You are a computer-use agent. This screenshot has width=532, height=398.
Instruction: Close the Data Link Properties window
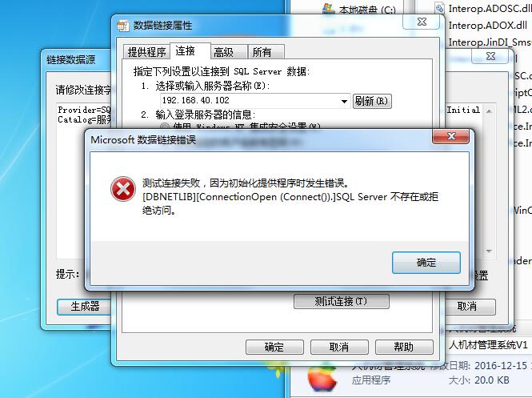[x=422, y=22]
